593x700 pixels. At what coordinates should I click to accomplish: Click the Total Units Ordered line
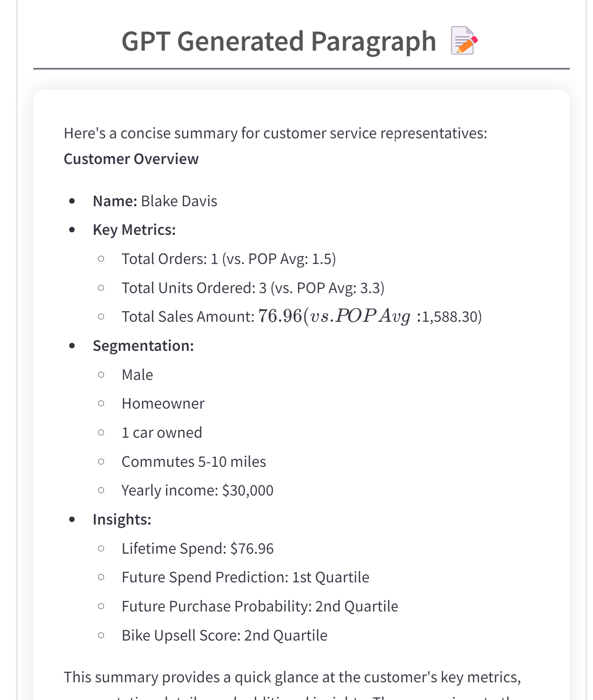click(253, 288)
